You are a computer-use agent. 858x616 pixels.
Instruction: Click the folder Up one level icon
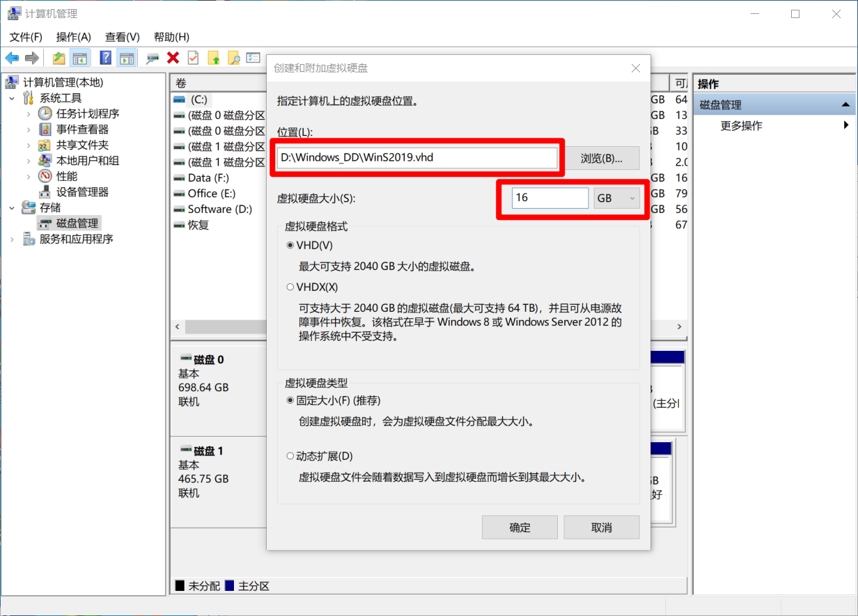(x=59, y=58)
